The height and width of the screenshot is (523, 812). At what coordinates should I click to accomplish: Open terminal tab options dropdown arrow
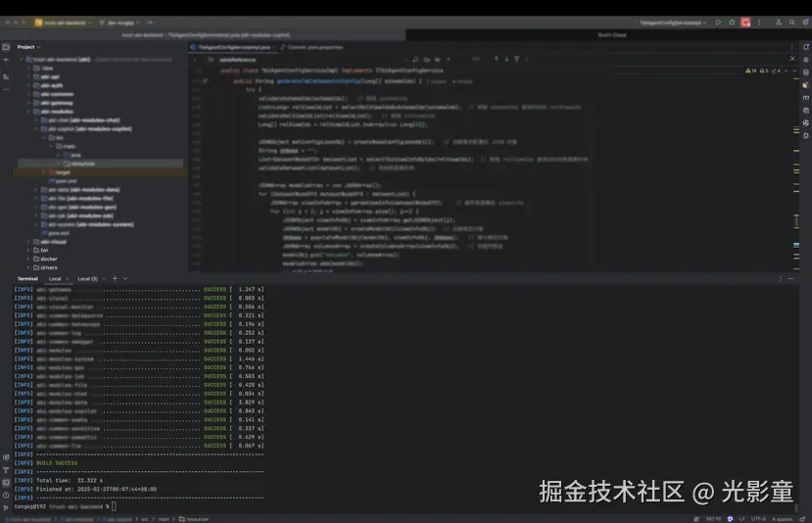(125, 278)
